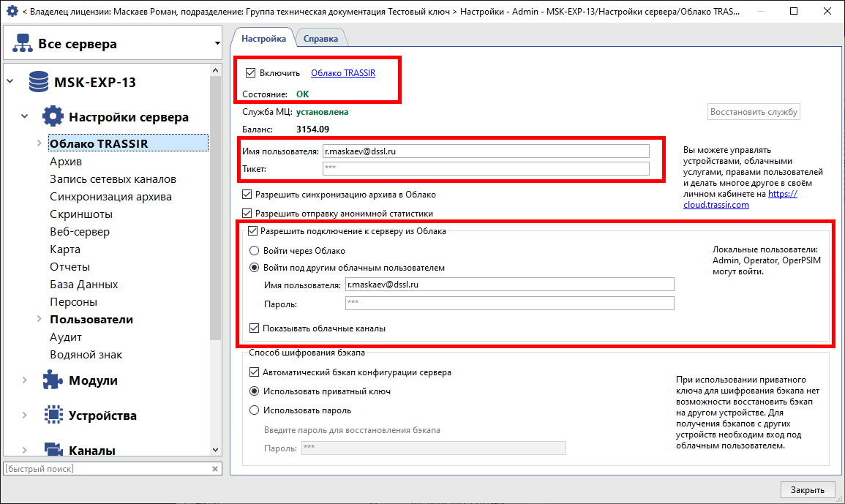The height and width of the screenshot is (504, 845).
Task: Click the Восстановить службу button
Action: 754,112
